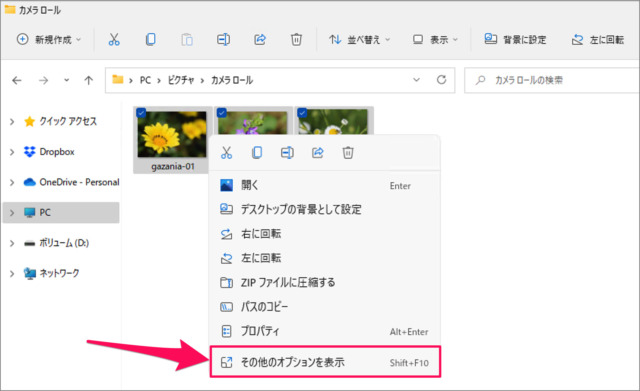Click Copy icon in the context menu

click(257, 153)
